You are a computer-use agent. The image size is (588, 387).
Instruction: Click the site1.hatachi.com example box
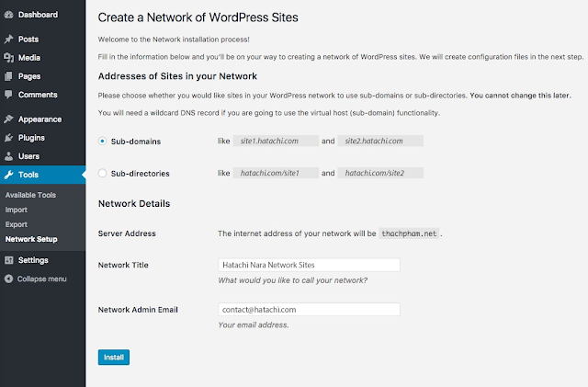pos(276,141)
